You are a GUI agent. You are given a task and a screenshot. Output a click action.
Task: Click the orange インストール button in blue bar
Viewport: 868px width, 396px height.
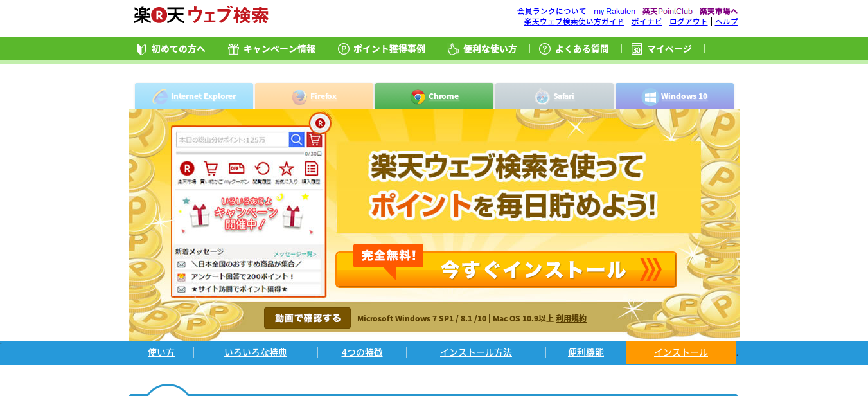[681, 352]
